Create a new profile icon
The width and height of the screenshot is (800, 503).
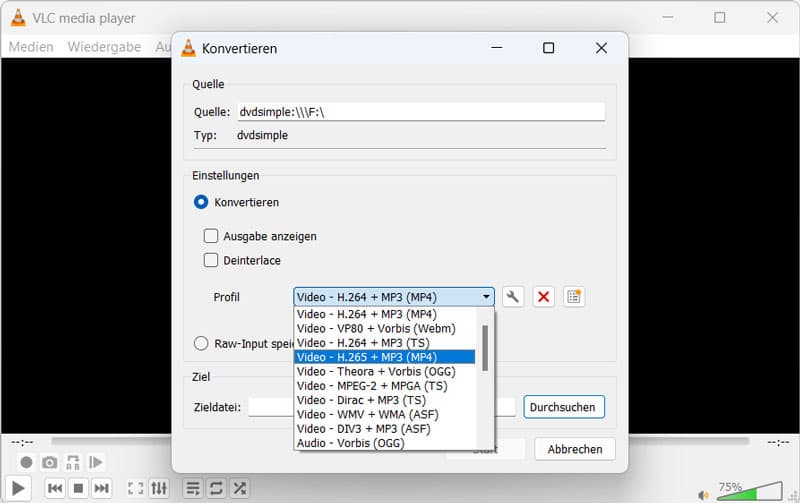pos(574,297)
